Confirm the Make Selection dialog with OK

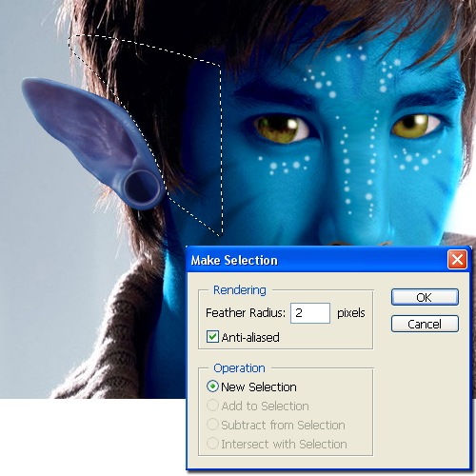point(425,297)
